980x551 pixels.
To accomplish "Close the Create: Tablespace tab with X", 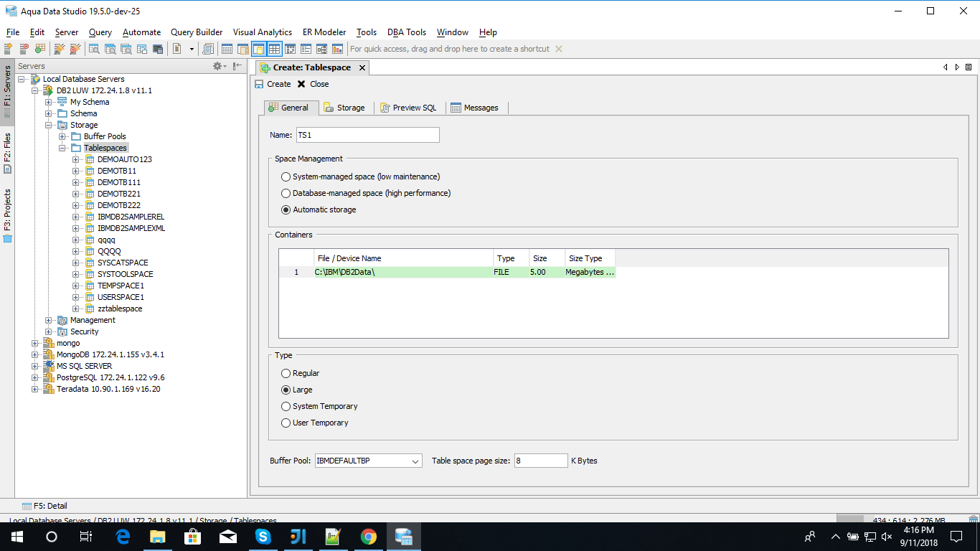I will tap(362, 67).
